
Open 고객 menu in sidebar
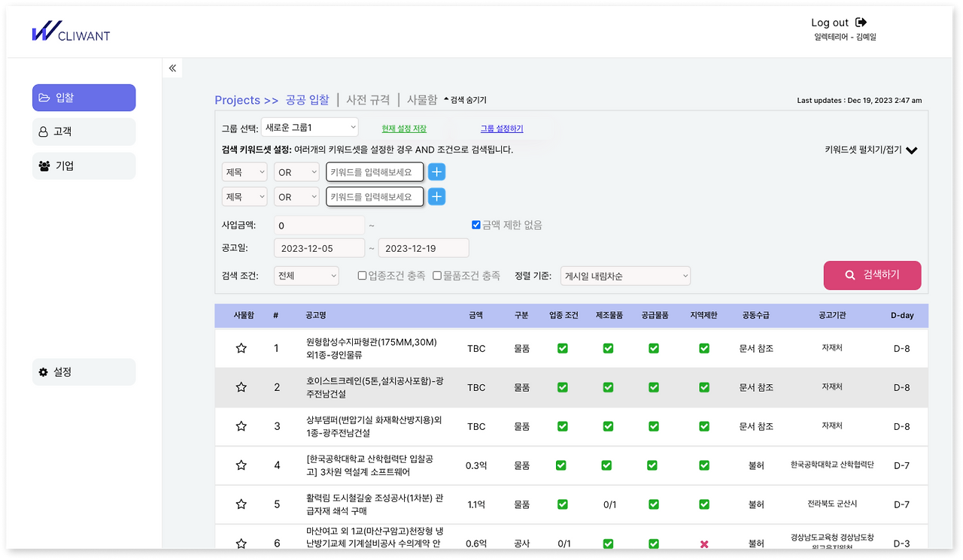pos(84,132)
